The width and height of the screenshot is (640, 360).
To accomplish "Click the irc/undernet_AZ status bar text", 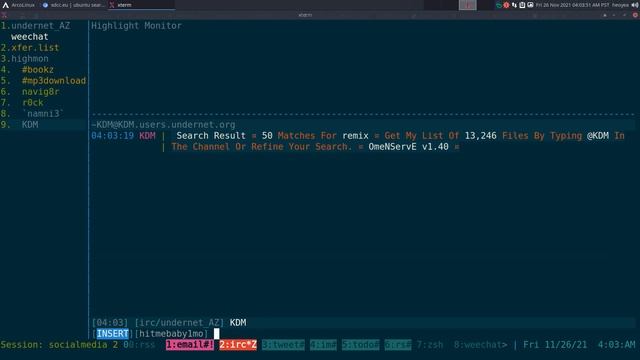I will 180,323.
